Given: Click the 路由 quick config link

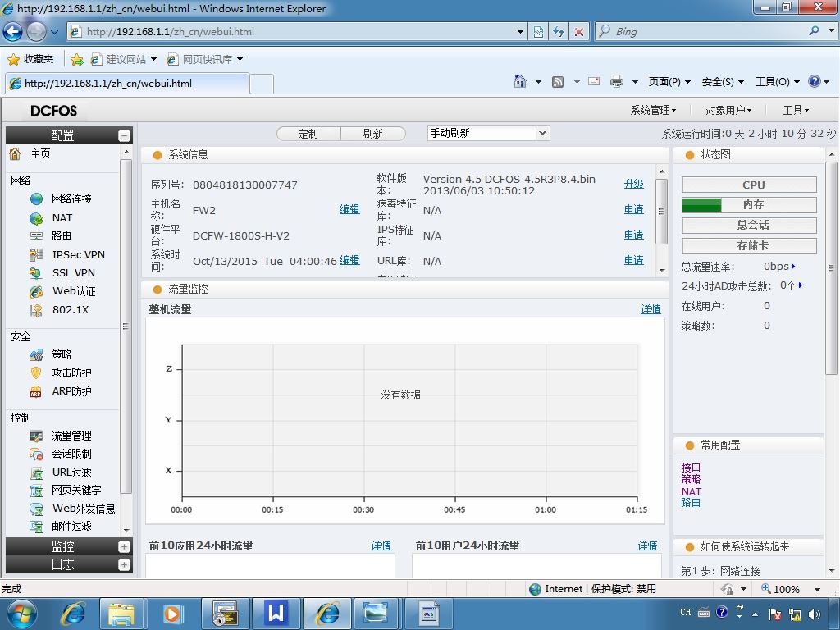Looking at the screenshot, I should pyautogui.click(x=691, y=503).
